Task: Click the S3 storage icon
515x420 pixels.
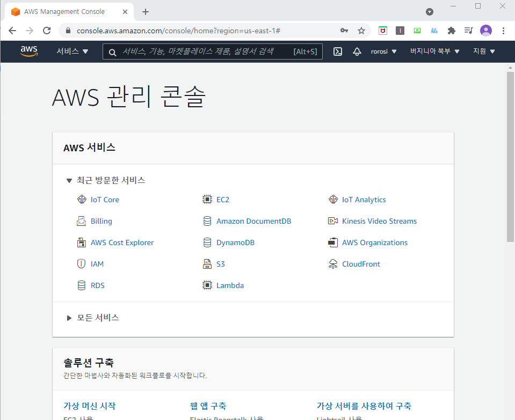Action: [207, 264]
